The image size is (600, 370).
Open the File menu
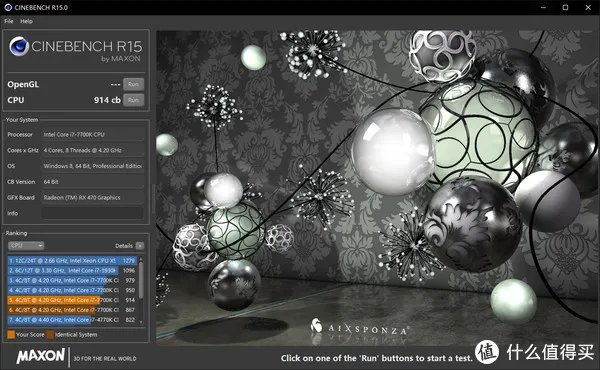9,21
